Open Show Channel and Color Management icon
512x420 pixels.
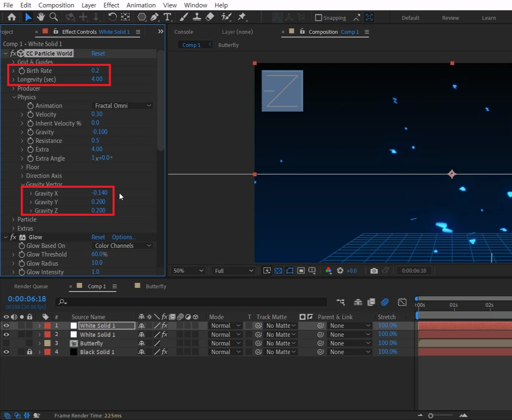coord(328,271)
